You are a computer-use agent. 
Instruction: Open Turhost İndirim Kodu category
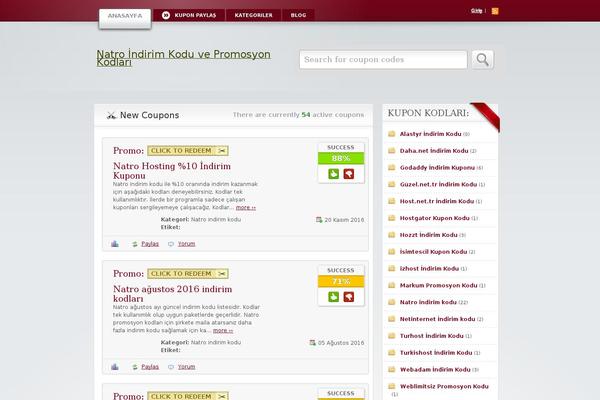(x=432, y=336)
